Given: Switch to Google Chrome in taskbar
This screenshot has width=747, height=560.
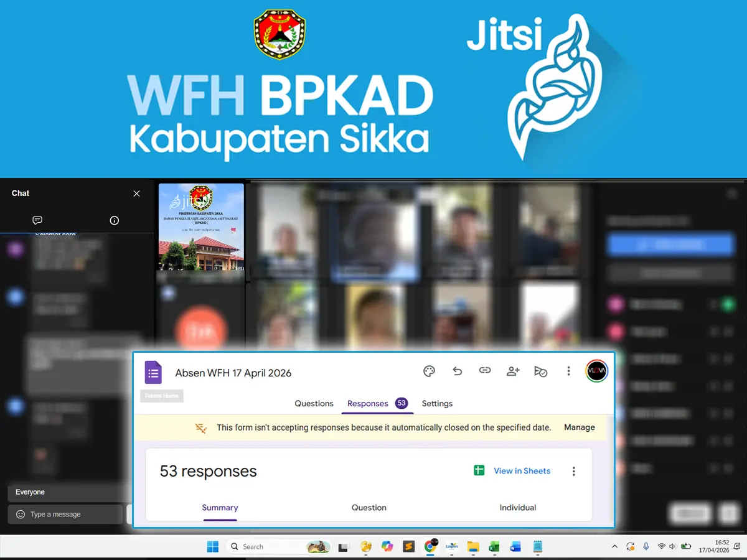Looking at the screenshot, I should [431, 546].
